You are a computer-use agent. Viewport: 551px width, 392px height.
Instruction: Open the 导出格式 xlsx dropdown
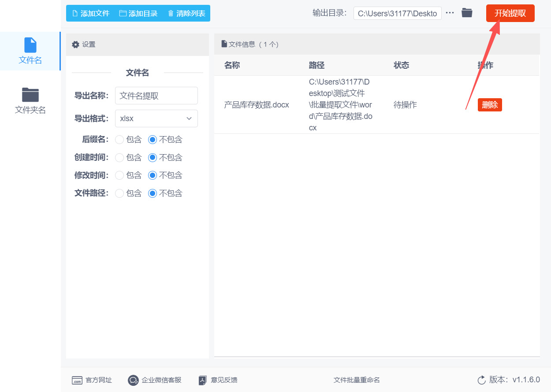(x=156, y=118)
